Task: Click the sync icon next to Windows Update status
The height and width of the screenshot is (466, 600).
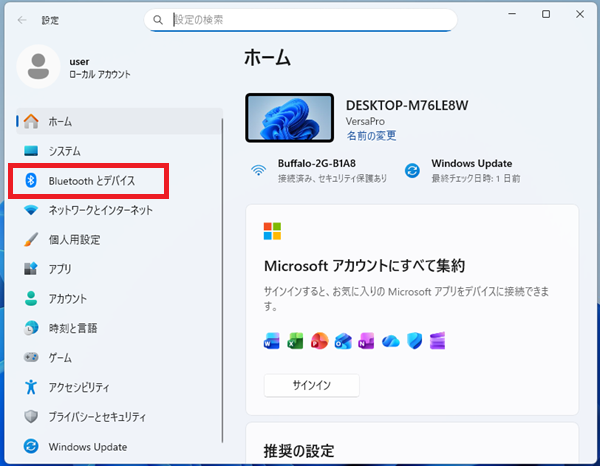Action: 412,170
